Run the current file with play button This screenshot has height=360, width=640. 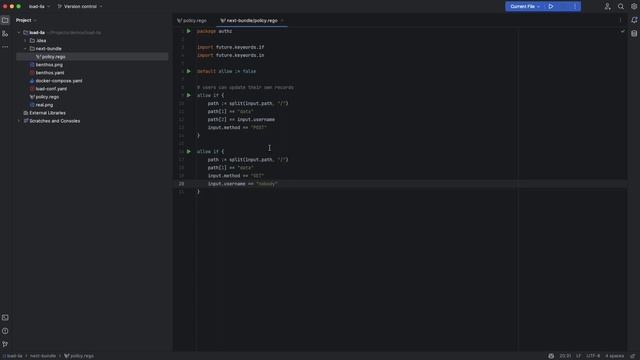(x=551, y=7)
